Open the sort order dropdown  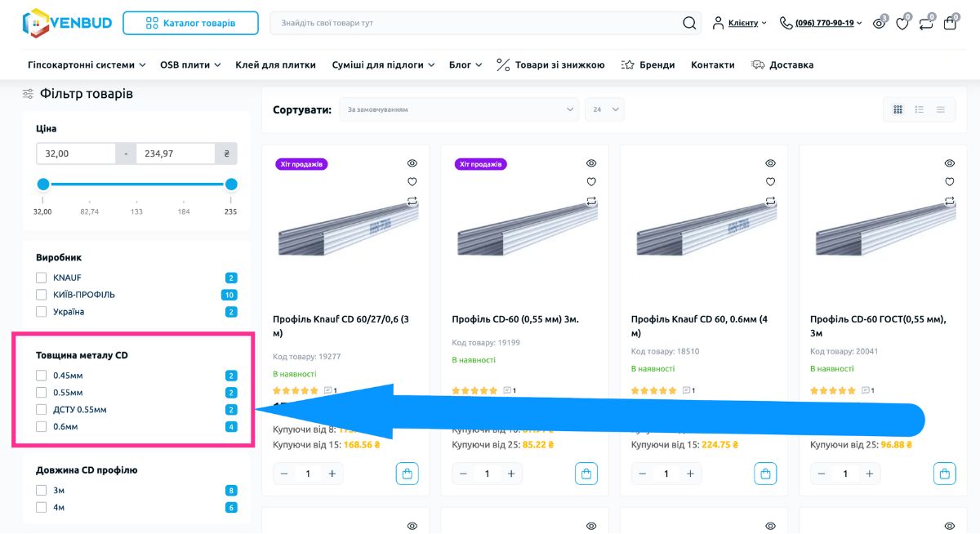tap(460, 109)
